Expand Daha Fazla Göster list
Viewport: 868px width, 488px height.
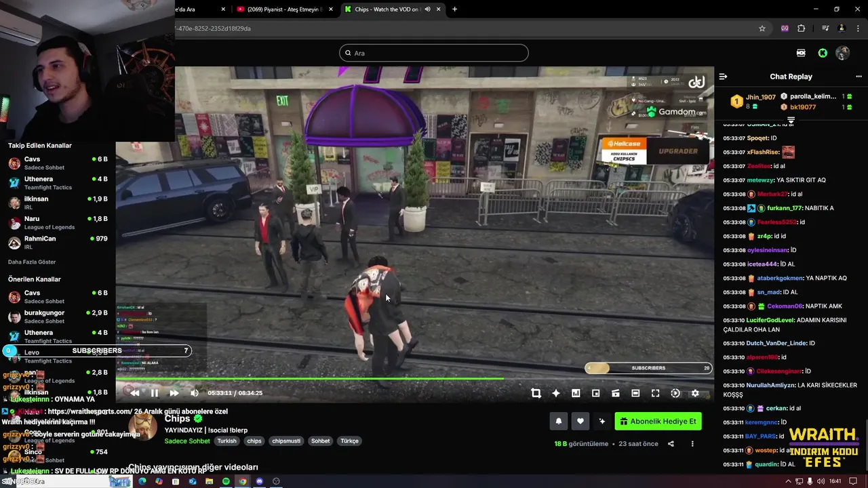click(x=32, y=262)
